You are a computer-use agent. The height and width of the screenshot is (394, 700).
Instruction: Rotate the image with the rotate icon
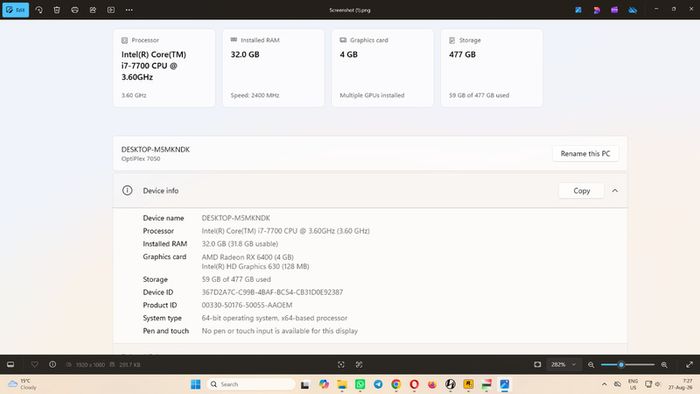[x=39, y=10]
